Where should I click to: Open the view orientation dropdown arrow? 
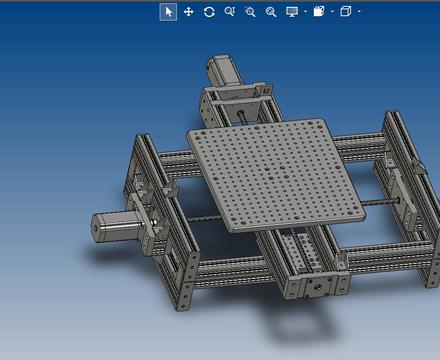tap(332, 12)
